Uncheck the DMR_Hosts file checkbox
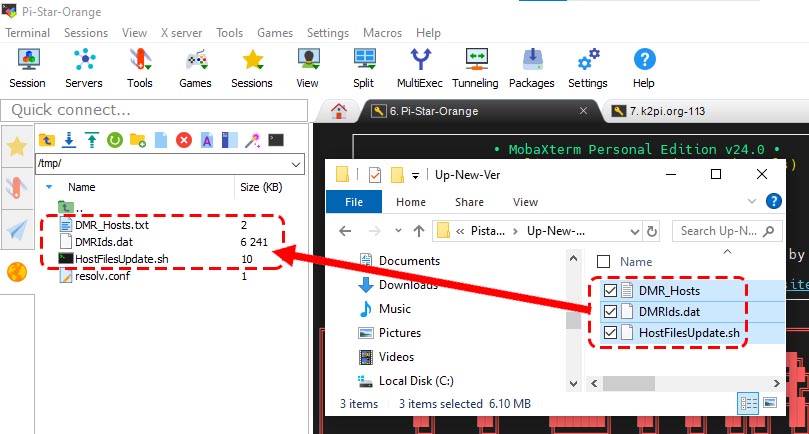The image size is (809, 434). pos(610,290)
